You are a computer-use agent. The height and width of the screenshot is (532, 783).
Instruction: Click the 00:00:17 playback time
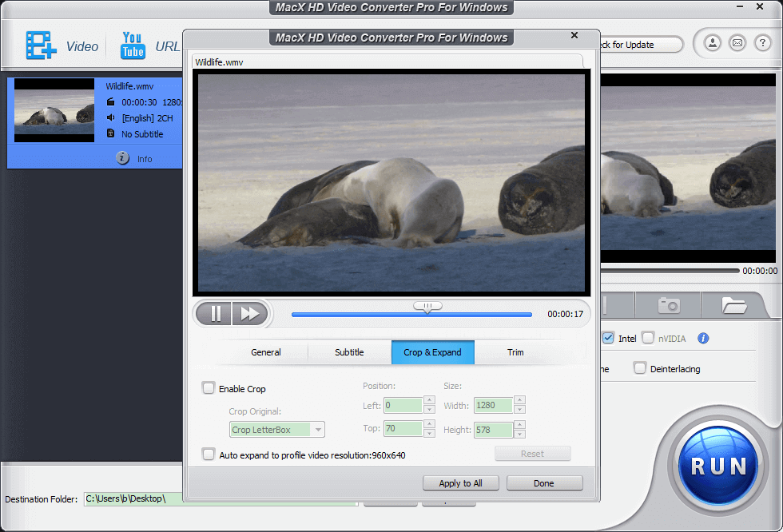pyautogui.click(x=566, y=314)
